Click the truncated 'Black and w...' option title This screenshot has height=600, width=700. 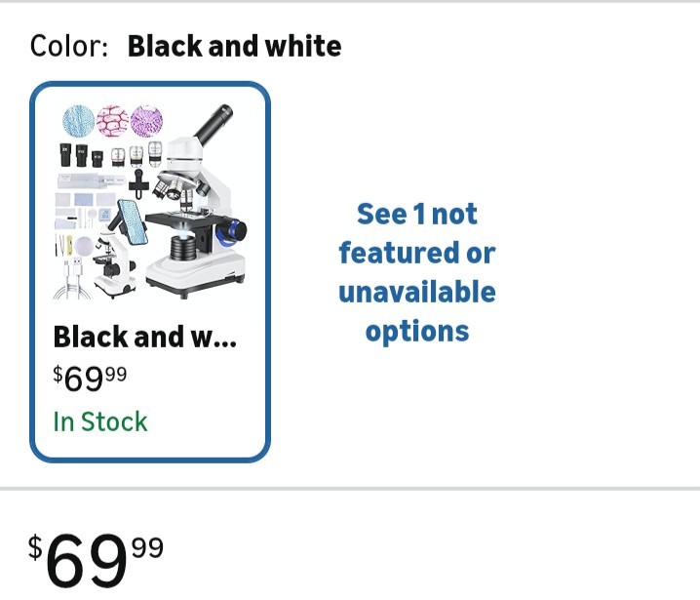(144, 338)
